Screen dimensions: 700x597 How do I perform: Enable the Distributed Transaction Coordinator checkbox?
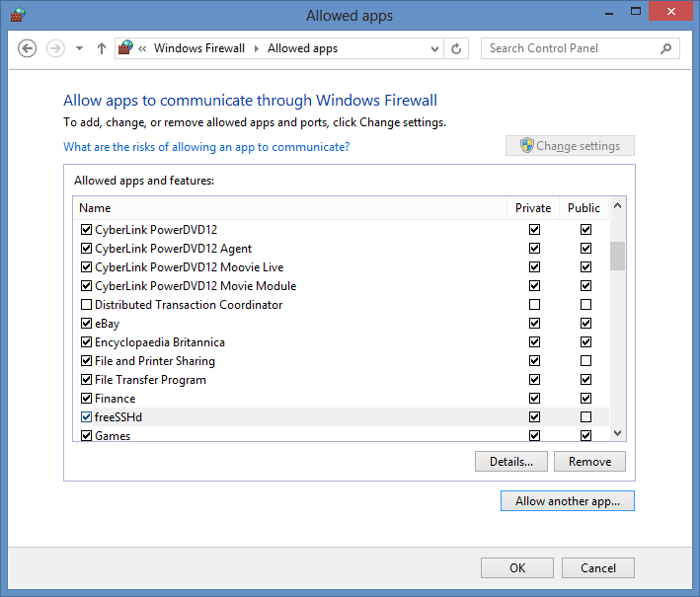click(x=87, y=304)
